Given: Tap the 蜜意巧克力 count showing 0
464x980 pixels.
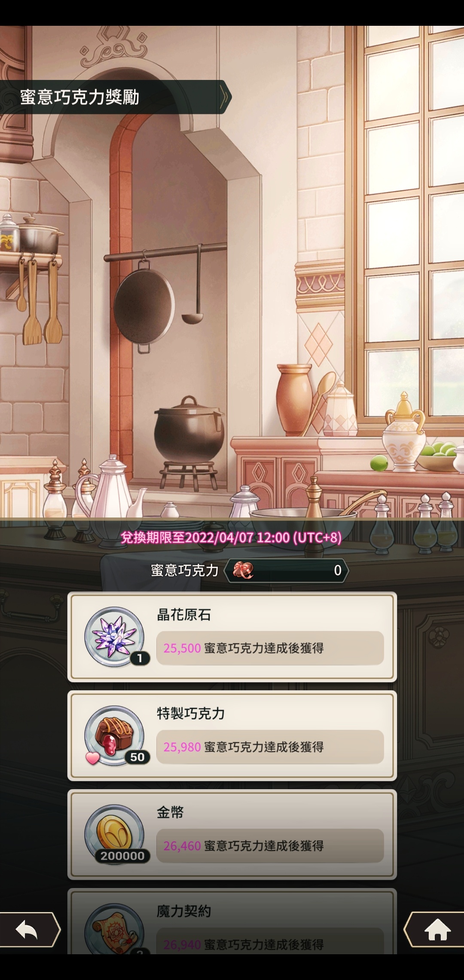Looking at the screenshot, I should (338, 570).
